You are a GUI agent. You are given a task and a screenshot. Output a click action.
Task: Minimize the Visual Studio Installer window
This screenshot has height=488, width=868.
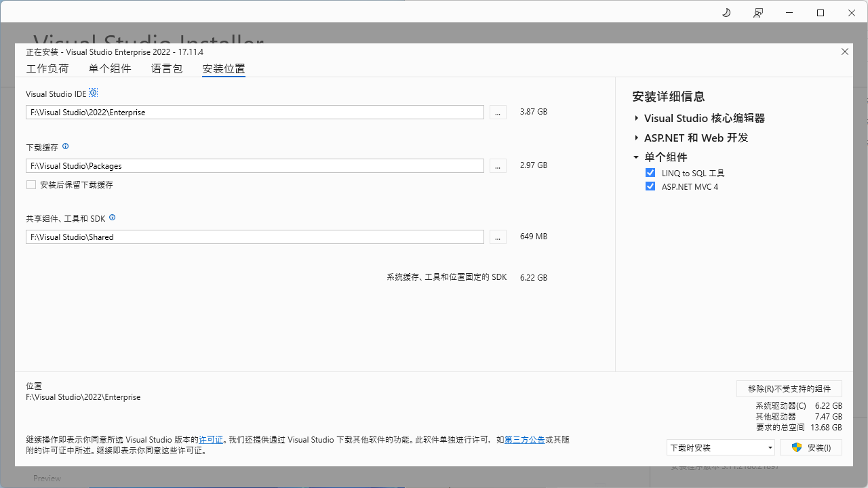[x=789, y=13]
